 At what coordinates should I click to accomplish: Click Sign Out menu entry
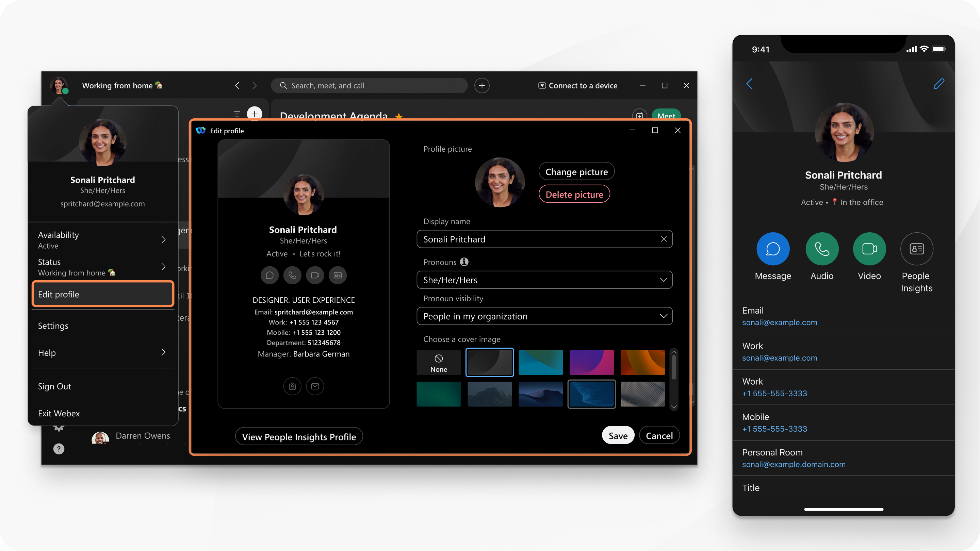click(55, 385)
